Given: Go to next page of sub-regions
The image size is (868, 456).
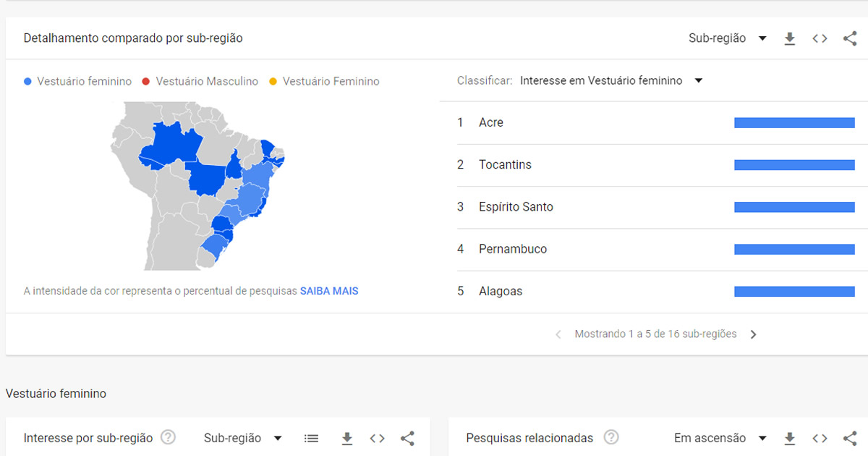Looking at the screenshot, I should click(x=753, y=334).
